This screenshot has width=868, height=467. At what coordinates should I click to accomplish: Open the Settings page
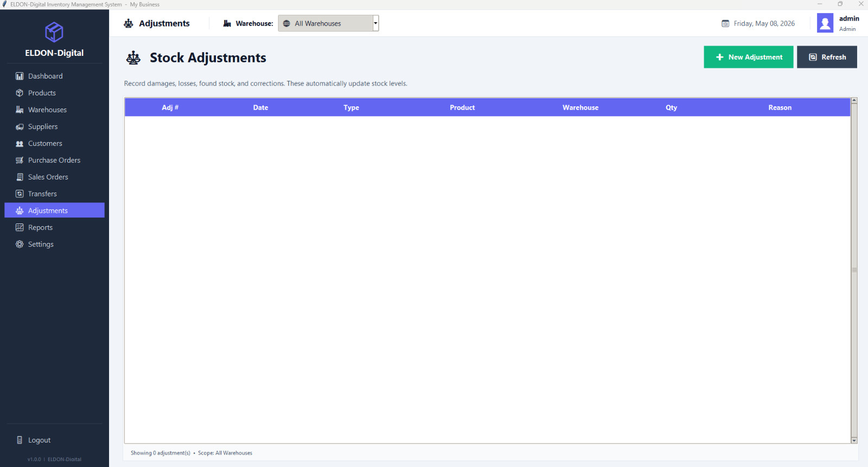(54, 245)
